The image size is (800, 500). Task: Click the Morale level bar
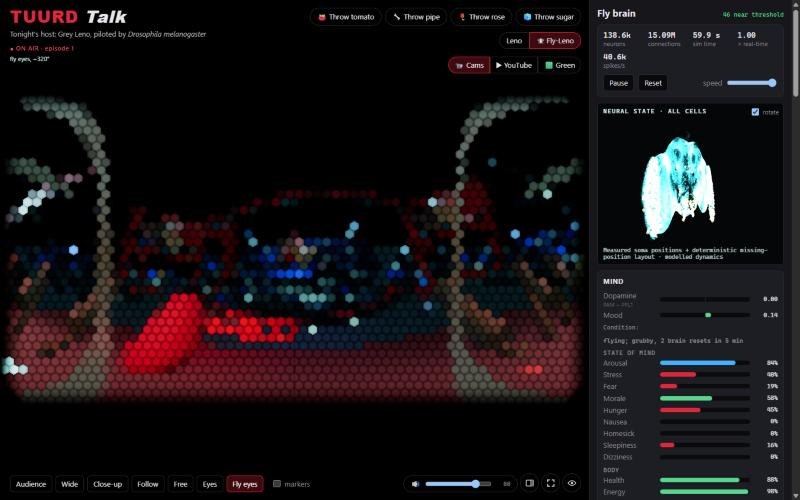(705, 398)
